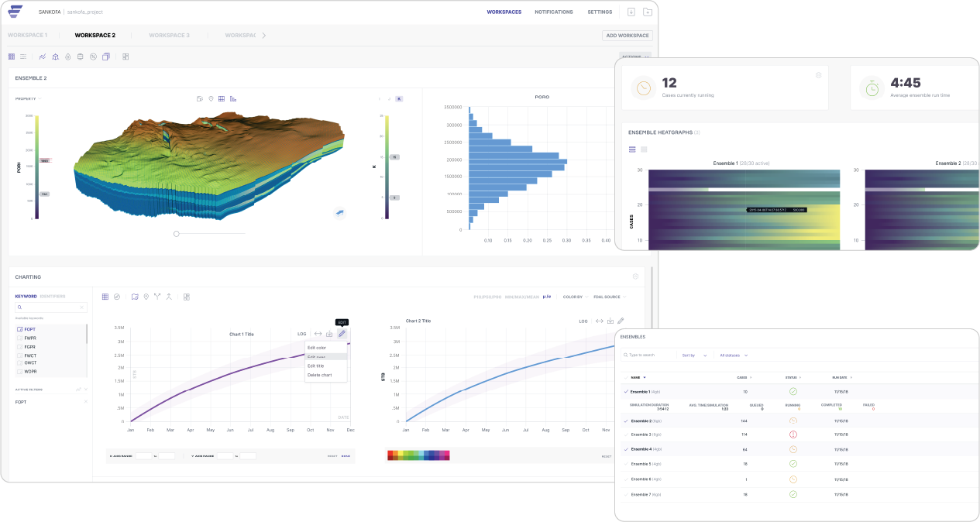Click RESET below Chart 1 axis ranges
Viewport: 980px width, 522px height.
pos(332,456)
